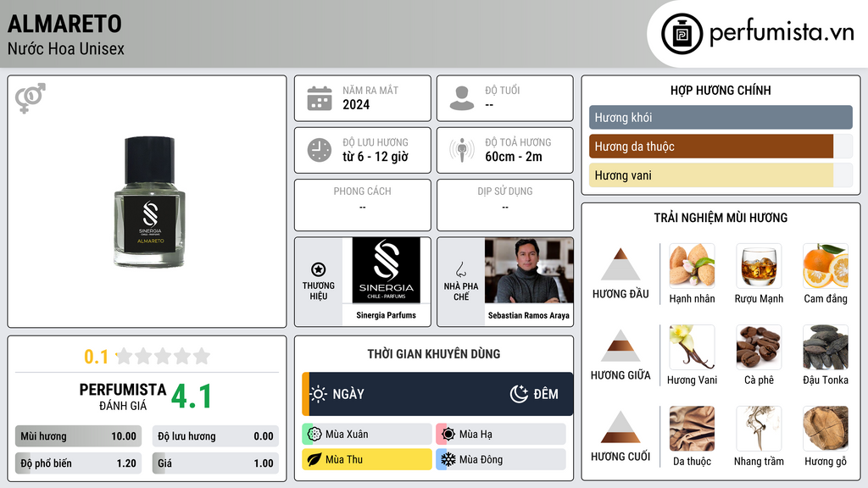The height and width of the screenshot is (488, 868).
Task: Click the calendar icon beside Năm ra mắt
Action: point(320,98)
